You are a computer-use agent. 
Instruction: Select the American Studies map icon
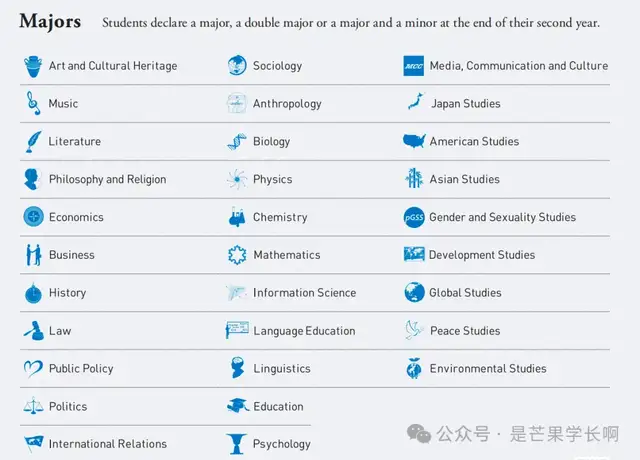click(414, 141)
